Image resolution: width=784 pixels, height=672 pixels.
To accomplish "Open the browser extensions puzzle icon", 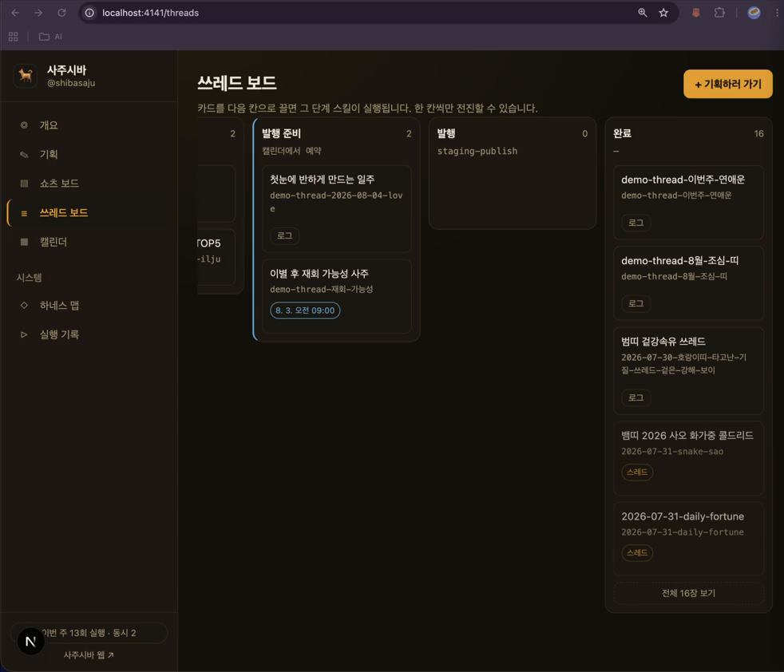I will click(719, 13).
